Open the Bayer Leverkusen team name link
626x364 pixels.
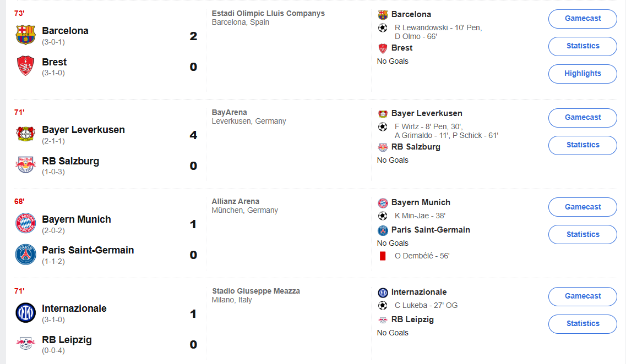click(x=83, y=130)
